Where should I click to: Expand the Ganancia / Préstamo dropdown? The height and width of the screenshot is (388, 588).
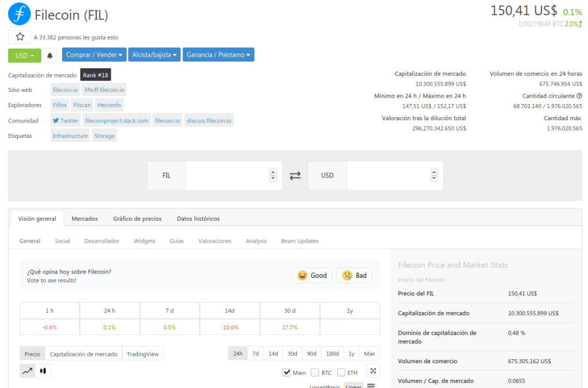pyautogui.click(x=218, y=55)
